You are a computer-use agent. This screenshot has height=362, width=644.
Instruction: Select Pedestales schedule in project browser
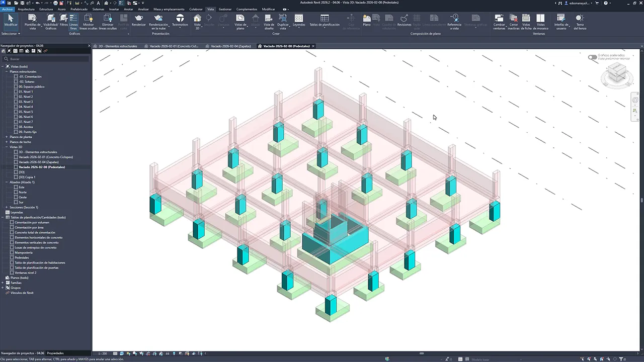click(x=22, y=257)
